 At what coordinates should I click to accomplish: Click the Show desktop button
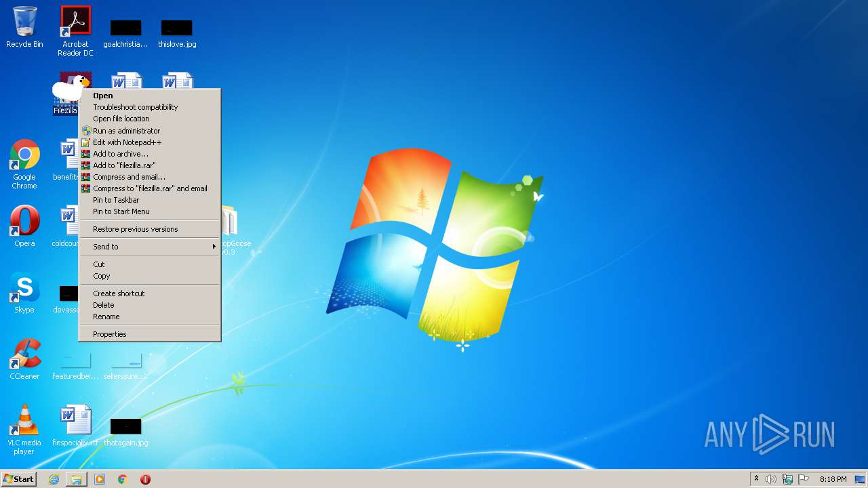860,479
